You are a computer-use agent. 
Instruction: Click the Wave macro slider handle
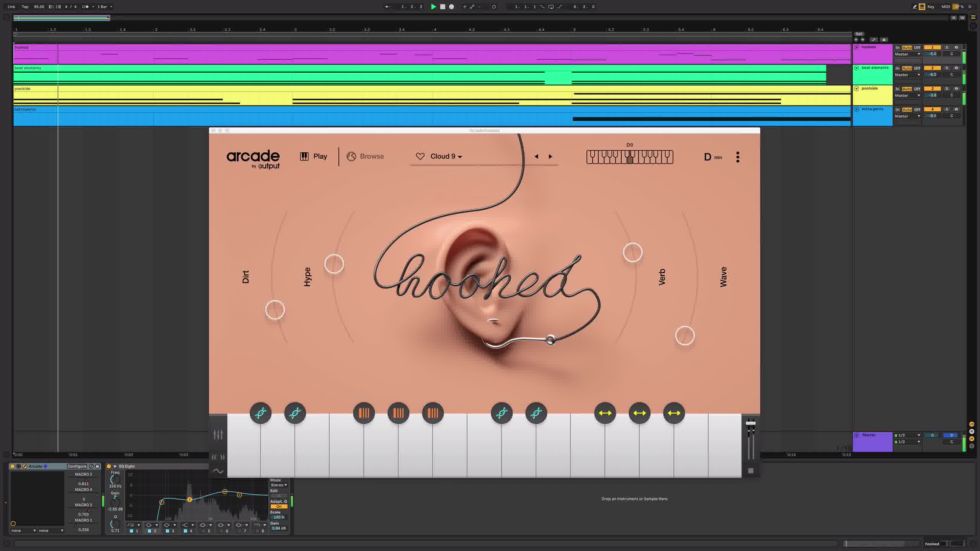click(x=685, y=336)
